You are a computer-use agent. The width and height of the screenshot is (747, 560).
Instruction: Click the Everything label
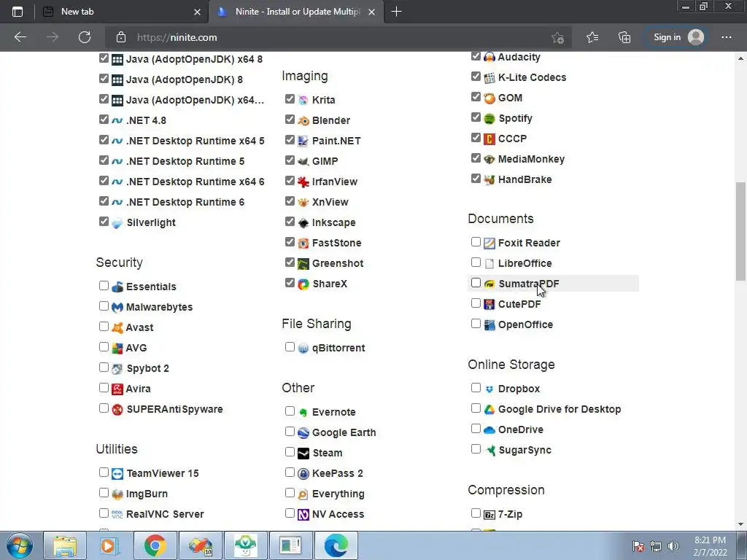tap(338, 494)
